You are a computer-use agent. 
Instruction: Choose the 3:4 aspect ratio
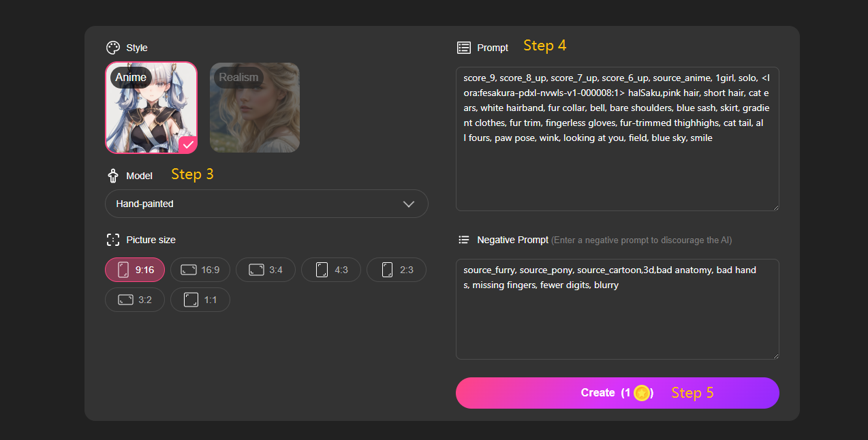pos(266,270)
